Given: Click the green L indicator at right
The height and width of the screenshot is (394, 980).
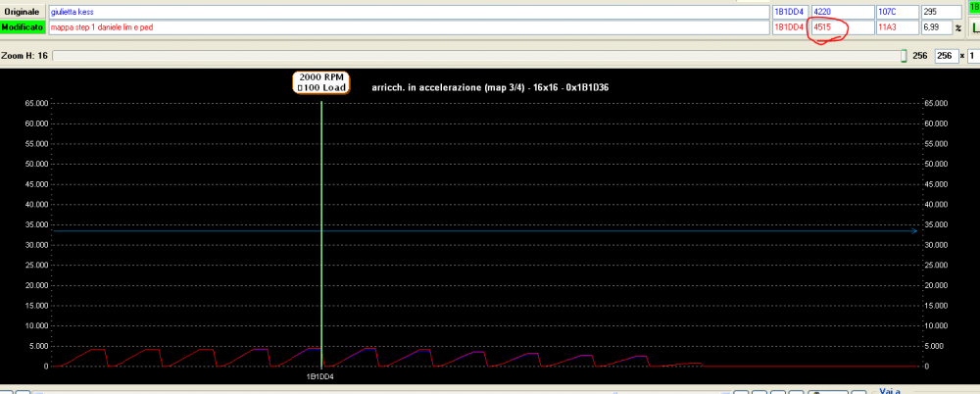Looking at the screenshot, I should (974, 27).
